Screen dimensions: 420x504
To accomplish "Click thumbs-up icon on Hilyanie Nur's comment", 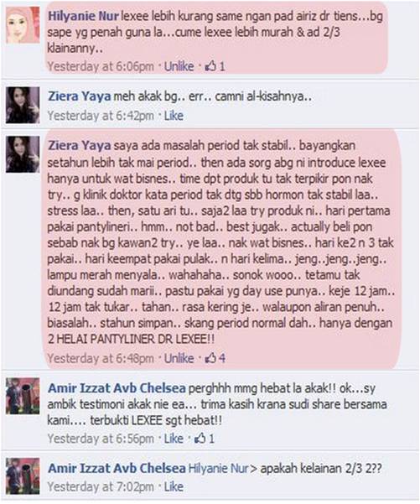I will (210, 66).
